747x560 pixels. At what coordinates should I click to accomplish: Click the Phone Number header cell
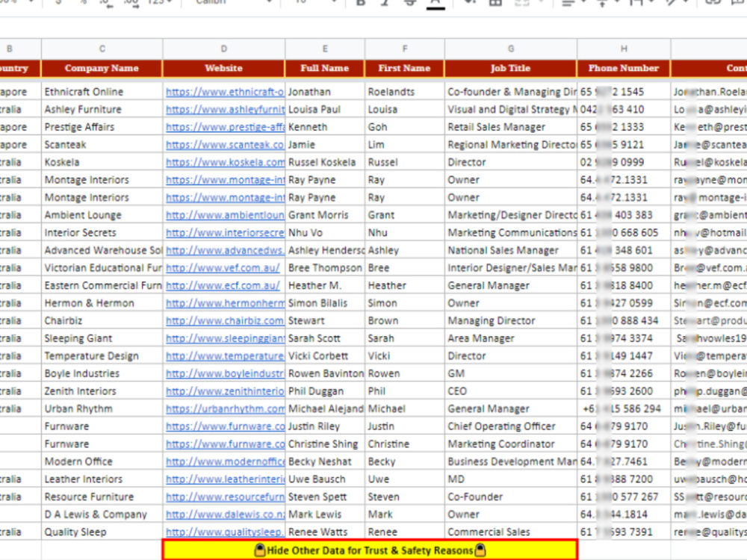(x=624, y=68)
